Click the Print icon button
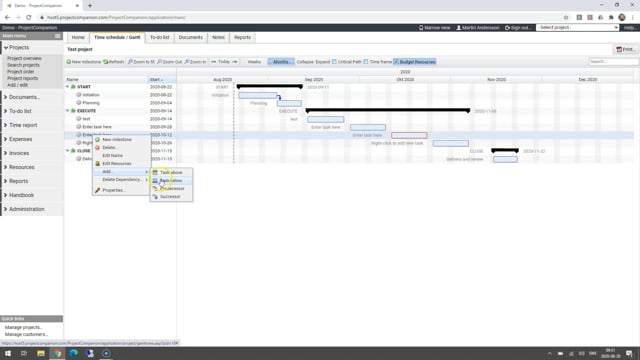Image resolution: width=640 pixels, height=360 pixels. coord(619,49)
